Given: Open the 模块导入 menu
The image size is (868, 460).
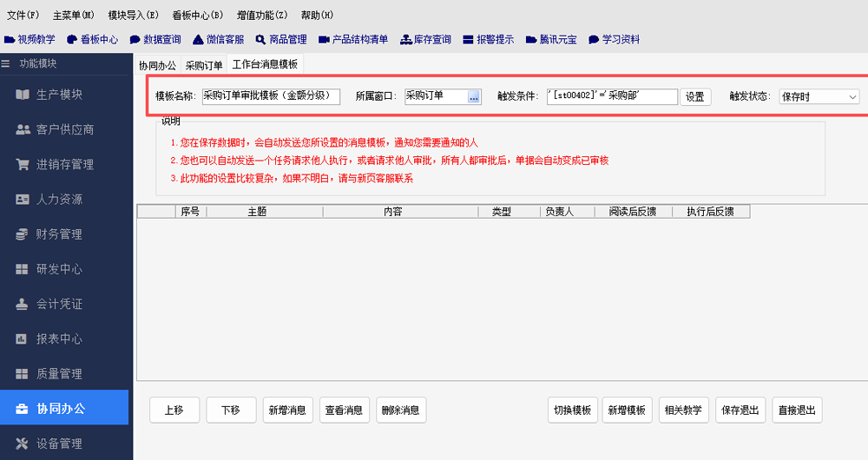Looking at the screenshot, I should point(133,15).
